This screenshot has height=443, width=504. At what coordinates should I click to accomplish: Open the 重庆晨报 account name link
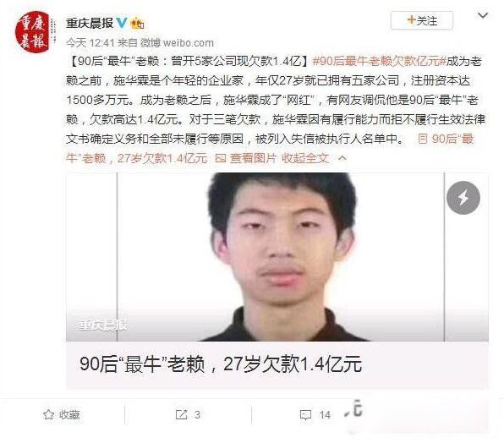(90, 23)
